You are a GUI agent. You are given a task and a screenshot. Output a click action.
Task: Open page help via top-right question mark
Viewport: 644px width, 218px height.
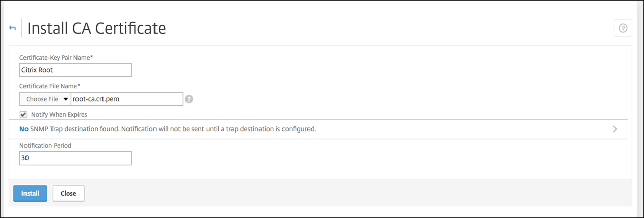(623, 29)
